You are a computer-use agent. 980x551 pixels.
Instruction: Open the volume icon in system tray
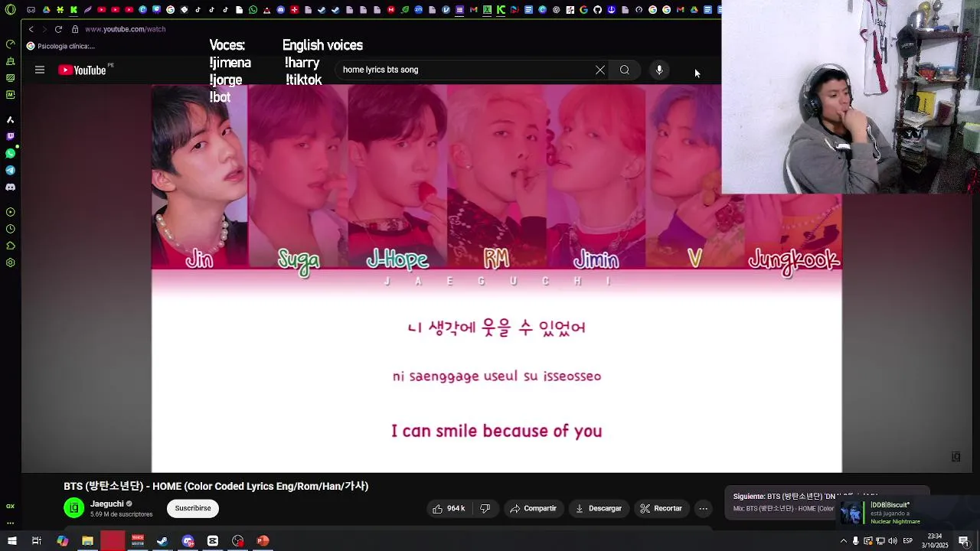click(x=893, y=541)
